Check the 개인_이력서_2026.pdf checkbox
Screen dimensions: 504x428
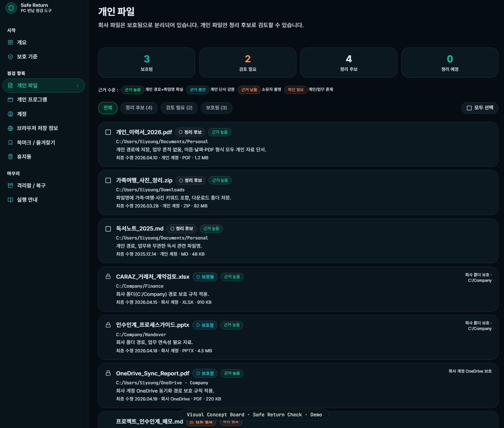tap(108, 132)
